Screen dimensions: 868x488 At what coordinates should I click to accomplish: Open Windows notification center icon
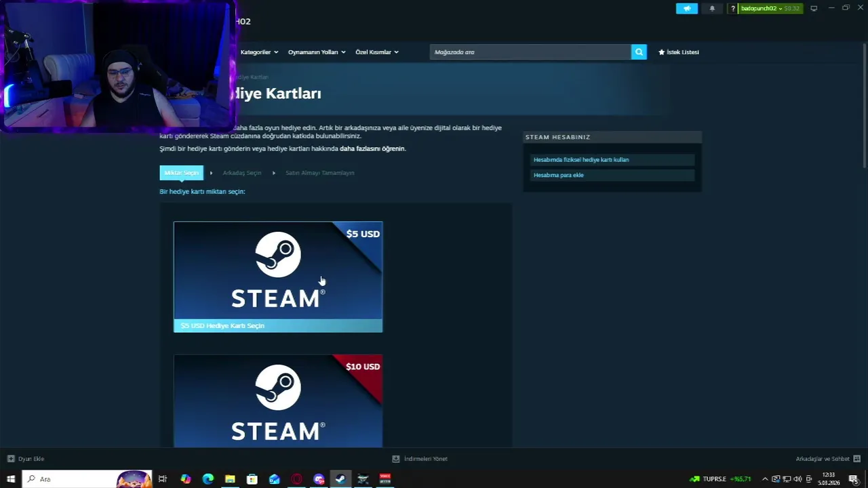click(853, 479)
